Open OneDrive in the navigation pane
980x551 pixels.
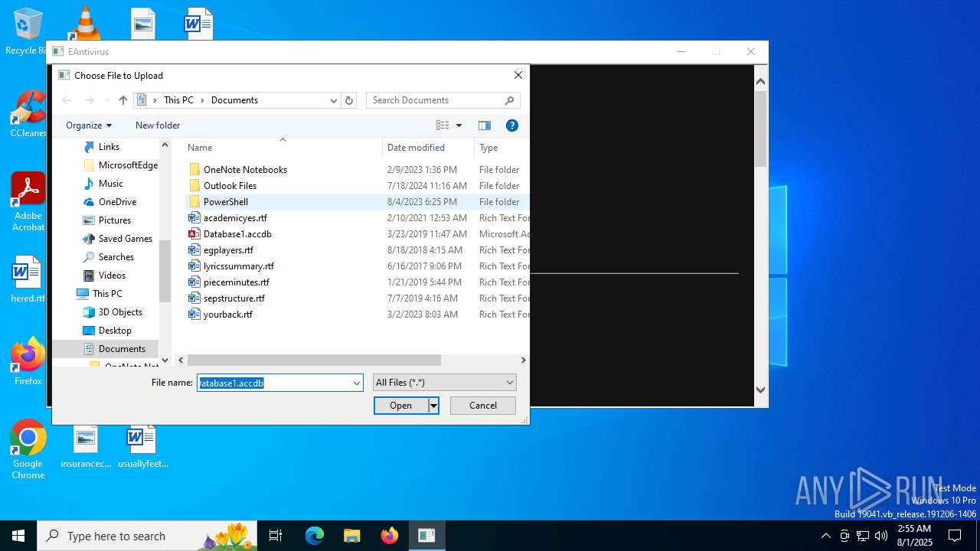pos(117,202)
